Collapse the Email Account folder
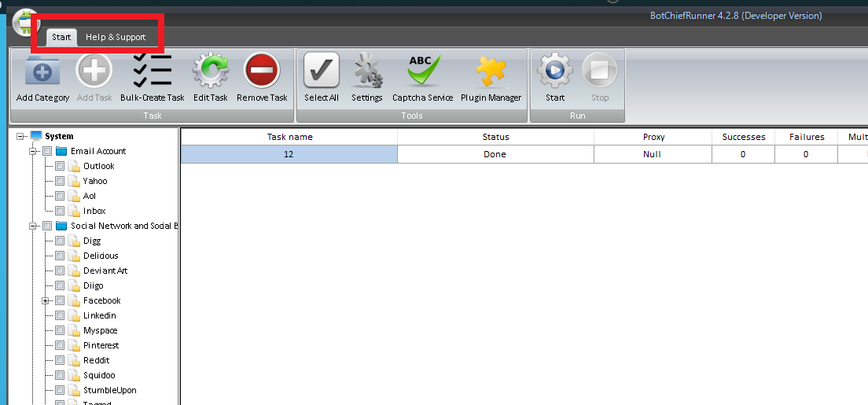 tap(33, 151)
